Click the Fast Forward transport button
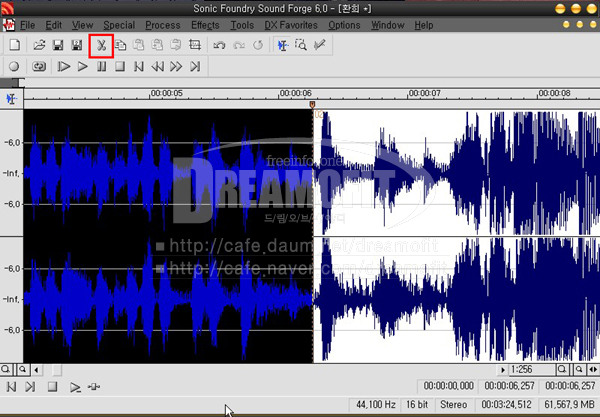Screen dimensions: 600x417 click(176, 67)
